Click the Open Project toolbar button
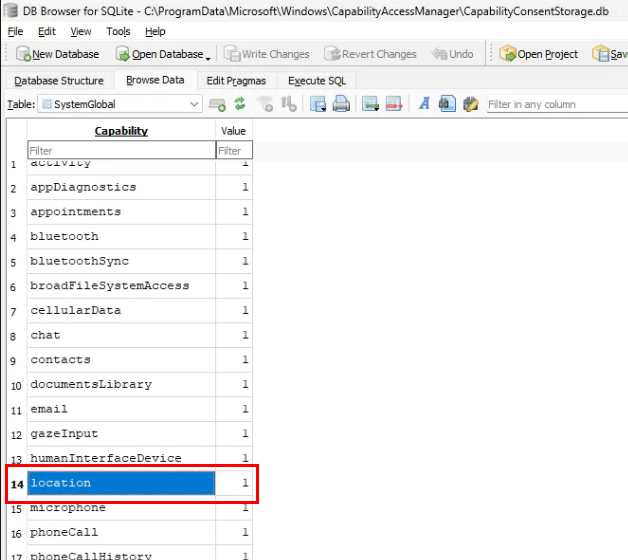 (539, 54)
